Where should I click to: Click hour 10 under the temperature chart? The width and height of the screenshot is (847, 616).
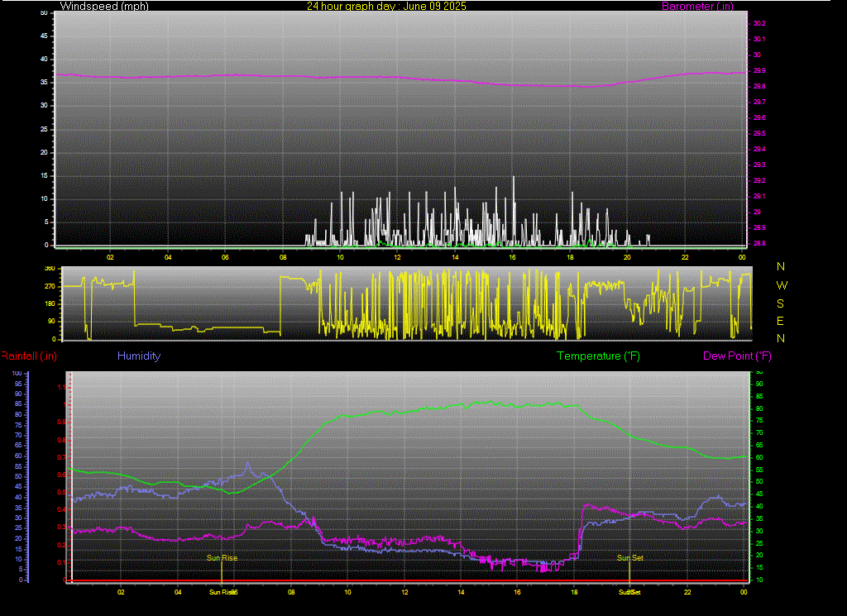[348, 592]
